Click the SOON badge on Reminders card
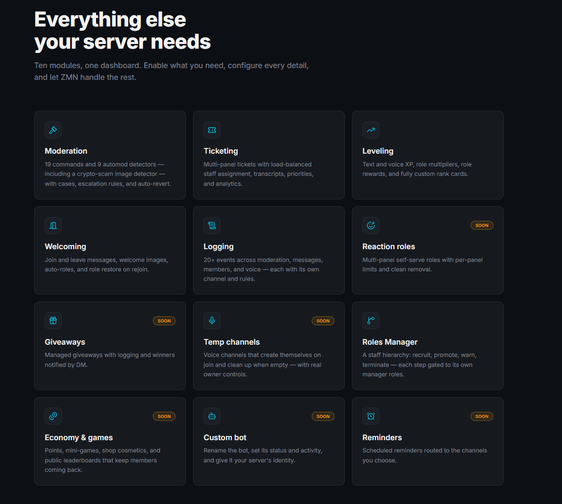This screenshot has height=504, width=562. (482, 416)
